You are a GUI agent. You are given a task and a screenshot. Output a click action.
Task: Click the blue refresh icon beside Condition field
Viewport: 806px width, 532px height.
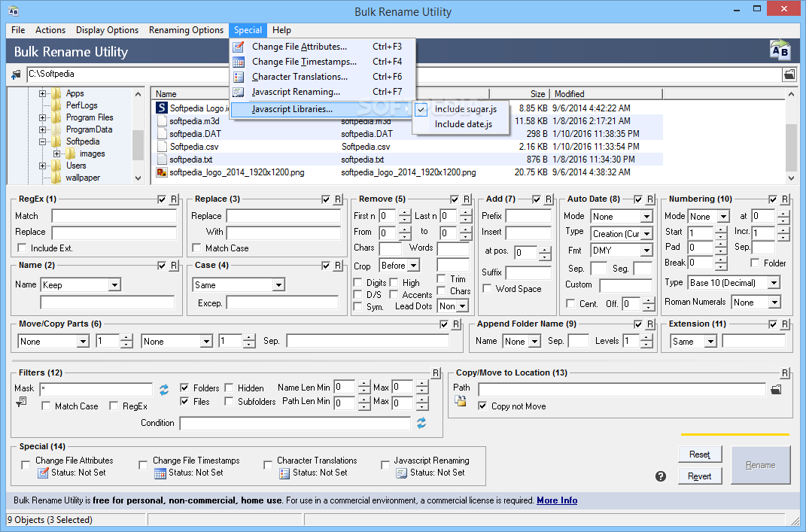click(x=421, y=423)
